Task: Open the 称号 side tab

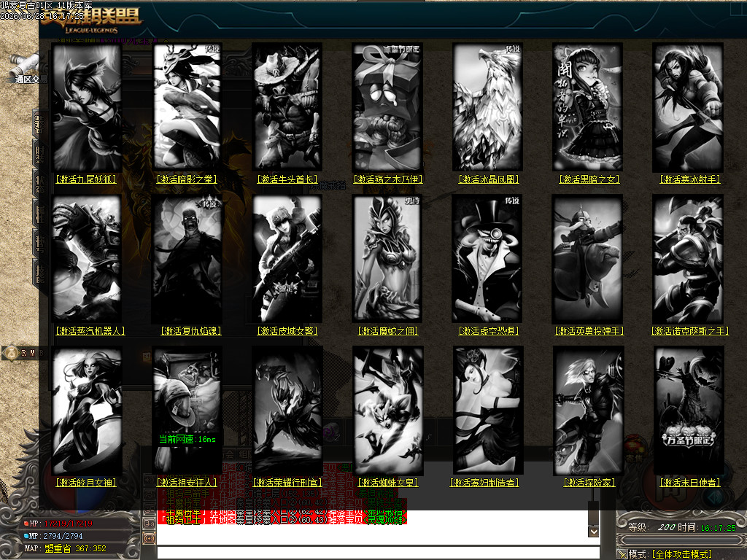Action: point(40,243)
